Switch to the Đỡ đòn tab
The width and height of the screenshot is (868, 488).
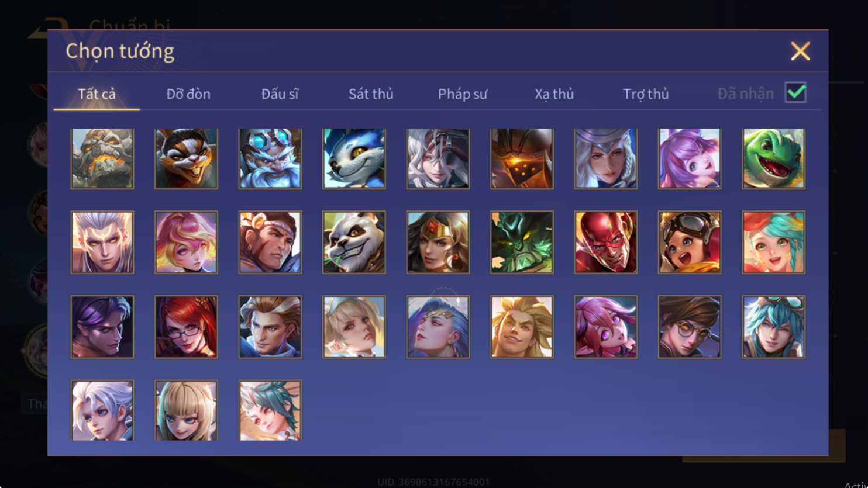click(188, 94)
